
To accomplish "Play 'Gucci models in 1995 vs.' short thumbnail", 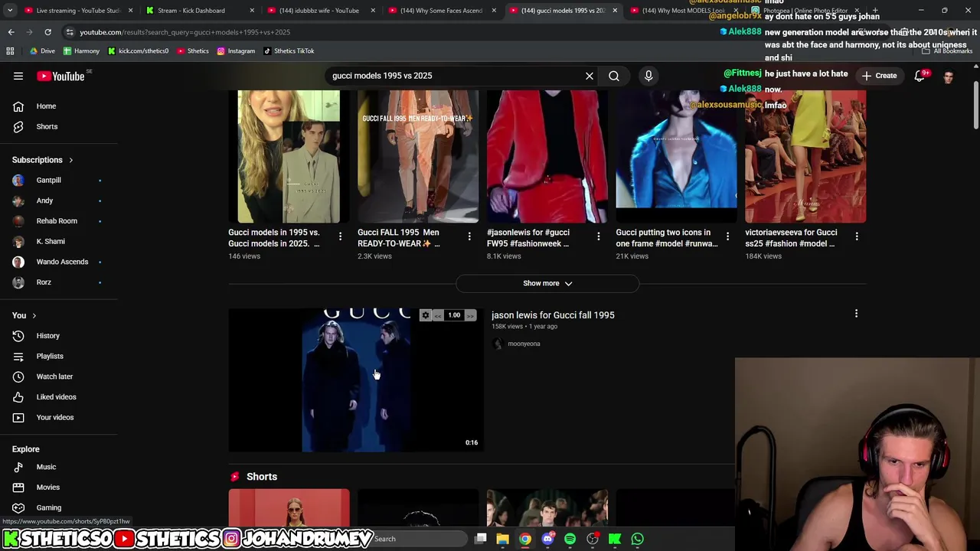I will [x=289, y=156].
